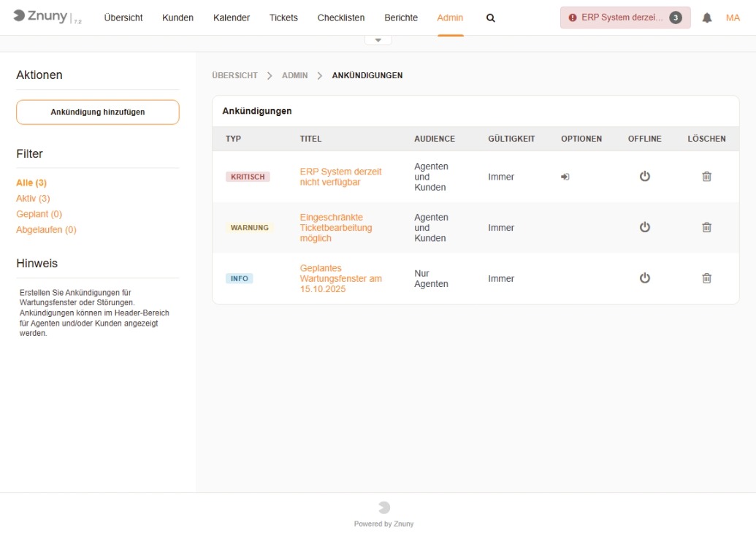The width and height of the screenshot is (756, 536).
Task: Toggle offline for the Warnung announcement
Action: tap(644, 228)
